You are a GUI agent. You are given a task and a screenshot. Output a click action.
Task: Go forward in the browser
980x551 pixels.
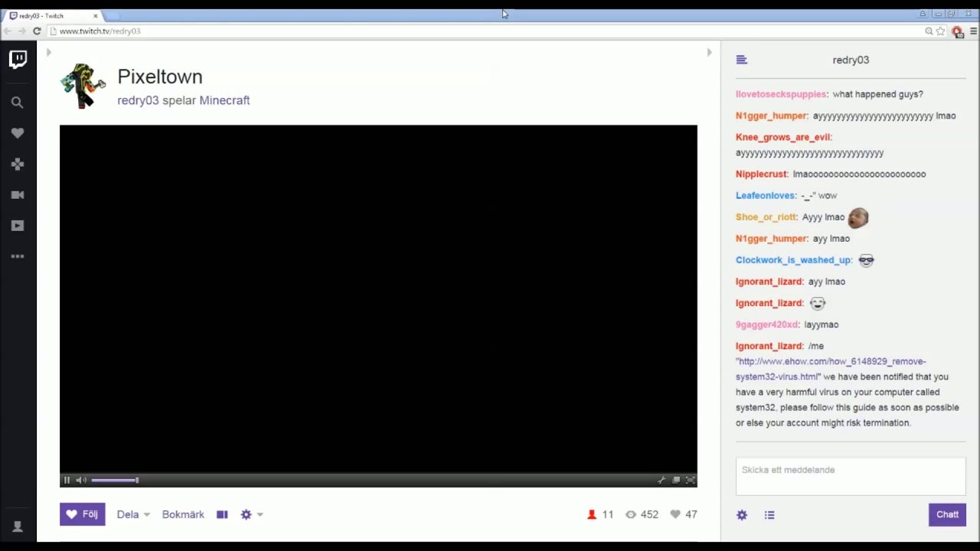click(21, 31)
